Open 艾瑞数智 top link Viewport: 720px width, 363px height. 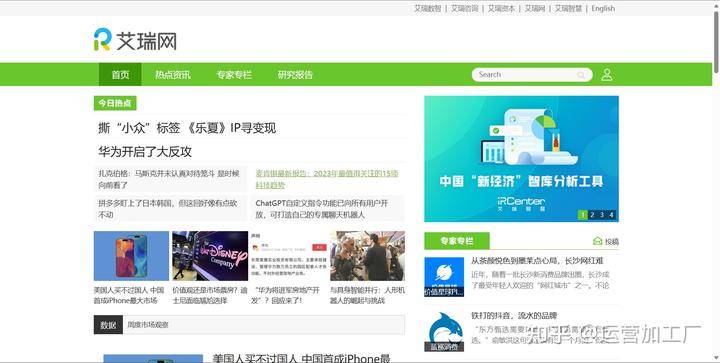click(428, 8)
